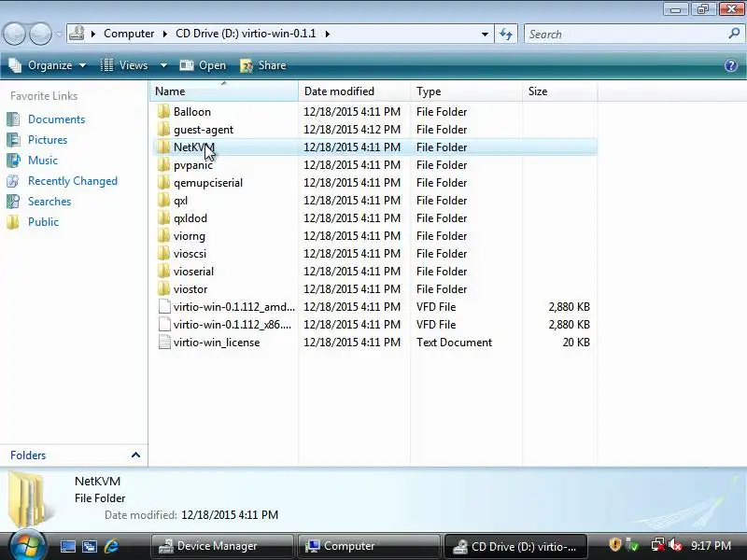Select virtio-win_license text document icon
The height and width of the screenshot is (560, 747).
click(x=164, y=343)
